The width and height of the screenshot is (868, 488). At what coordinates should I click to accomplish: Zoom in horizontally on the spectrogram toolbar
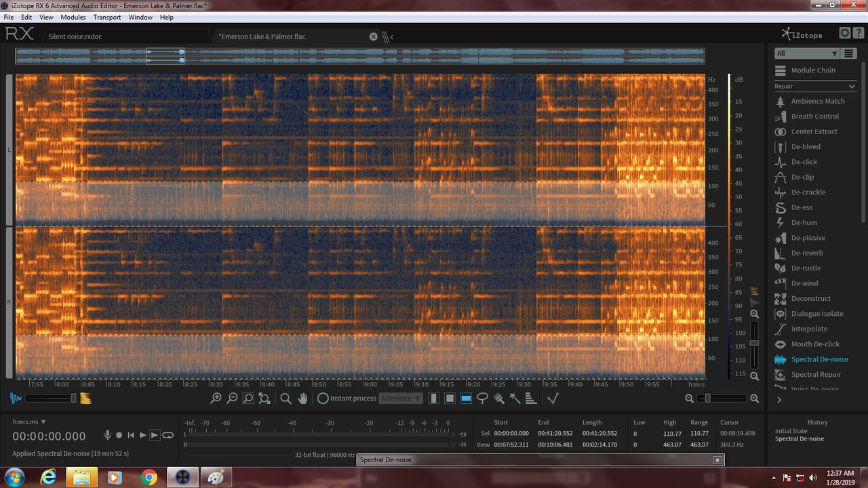point(216,399)
